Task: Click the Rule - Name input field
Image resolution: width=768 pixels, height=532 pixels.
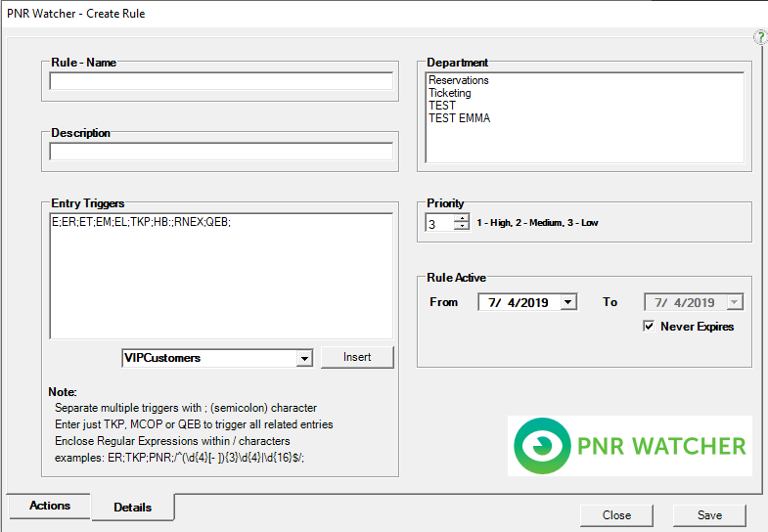Action: (x=221, y=81)
